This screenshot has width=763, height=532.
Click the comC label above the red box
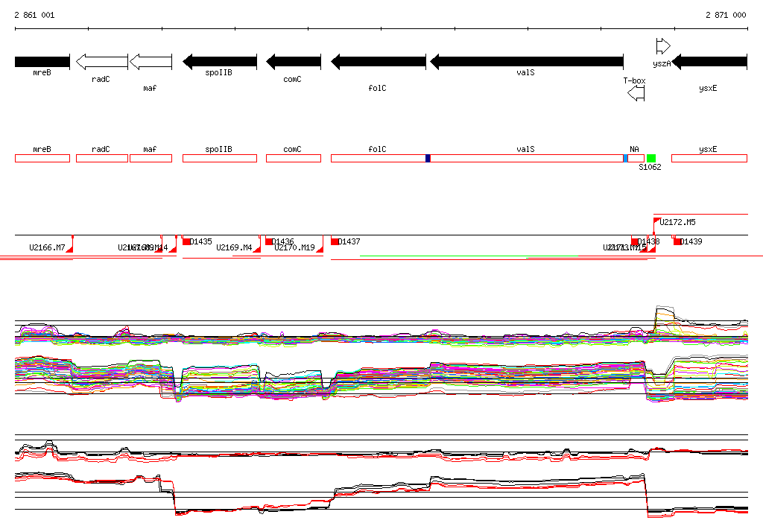[292, 149]
